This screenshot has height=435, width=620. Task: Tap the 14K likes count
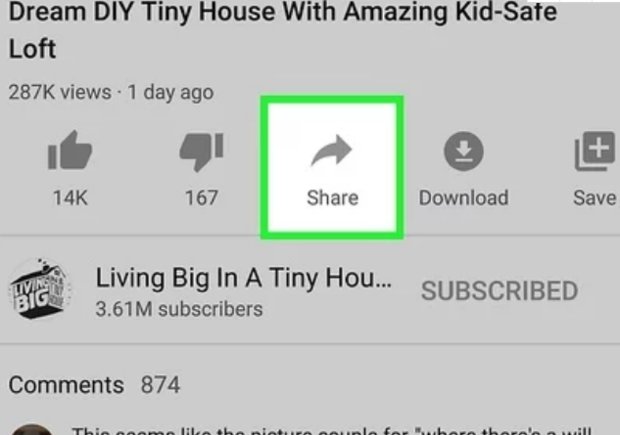point(70,198)
